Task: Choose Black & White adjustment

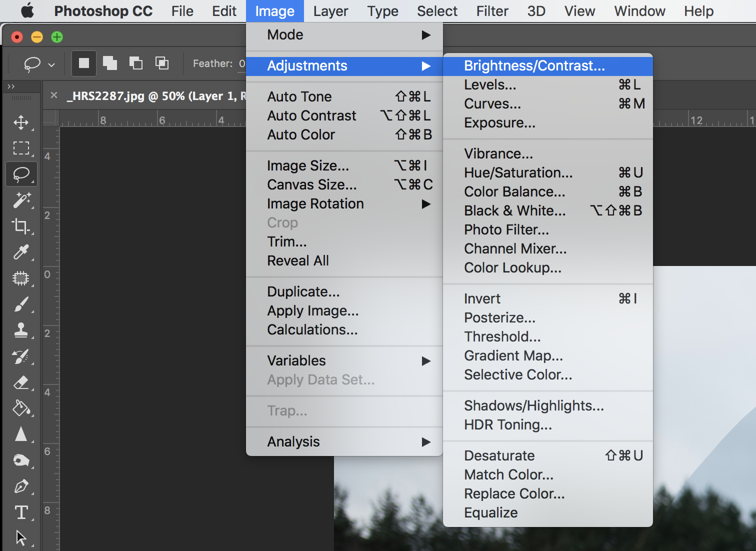Action: coord(548,211)
